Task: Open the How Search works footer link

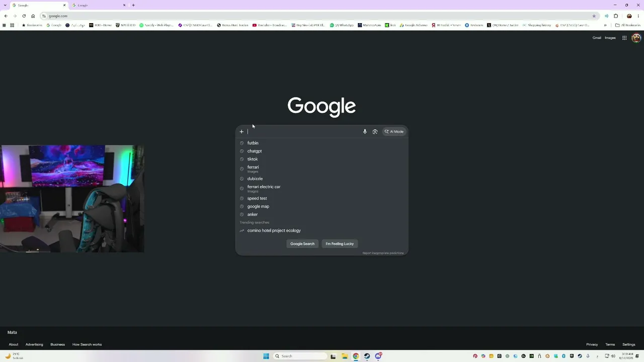Action: tap(87, 344)
